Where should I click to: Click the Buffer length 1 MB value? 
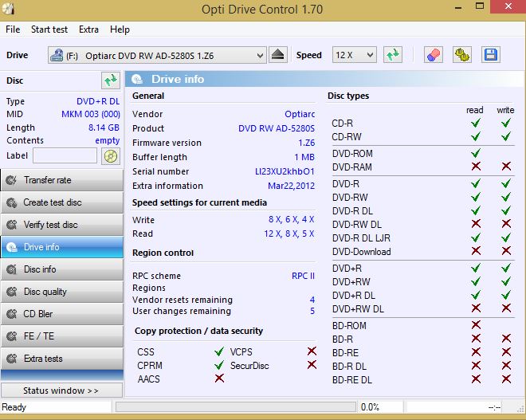pyautogui.click(x=304, y=157)
